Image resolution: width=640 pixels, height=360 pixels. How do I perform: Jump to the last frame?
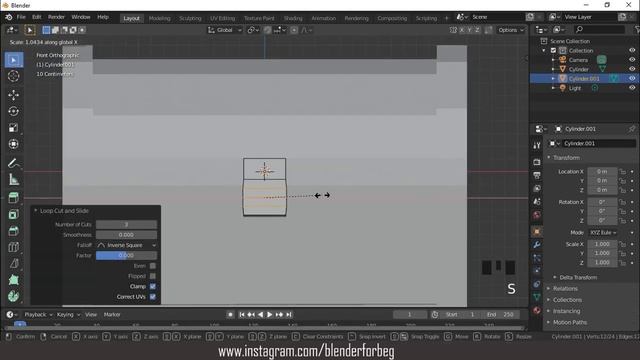[x=289, y=315]
